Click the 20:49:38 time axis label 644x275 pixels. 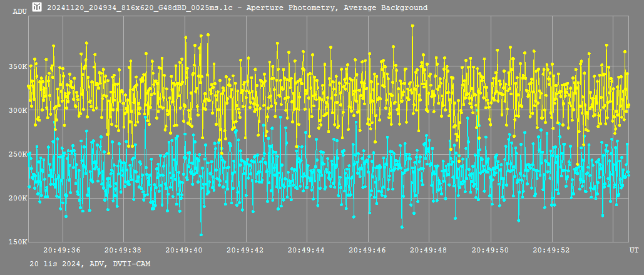pyautogui.click(x=123, y=250)
